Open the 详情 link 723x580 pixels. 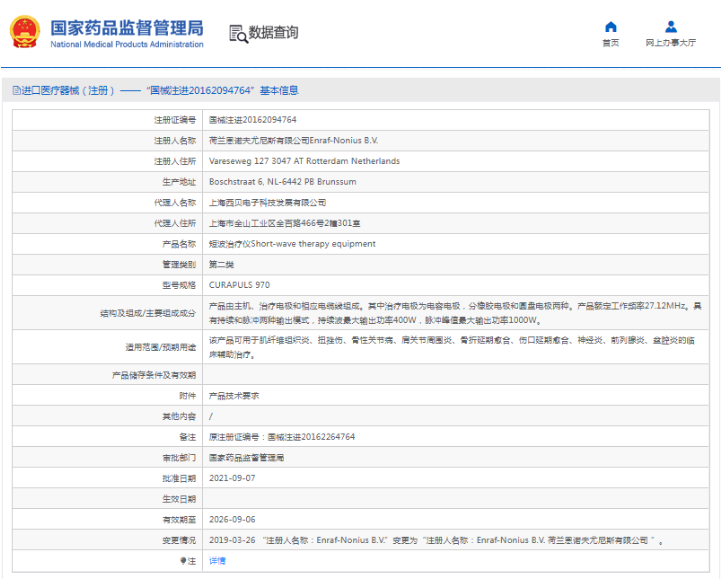pyautogui.click(x=217, y=561)
